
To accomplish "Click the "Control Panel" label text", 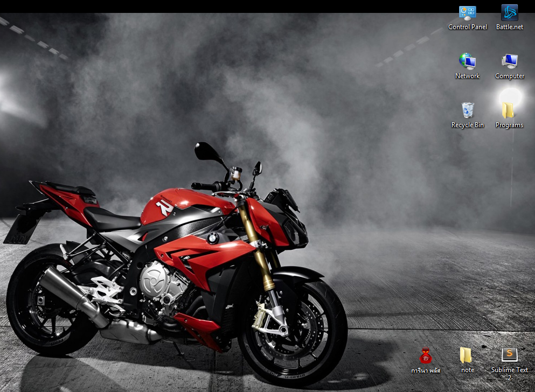I will 468,27.
